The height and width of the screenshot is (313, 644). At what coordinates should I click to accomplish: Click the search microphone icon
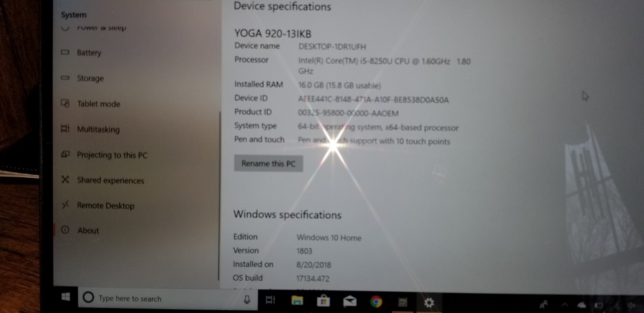[x=247, y=299]
